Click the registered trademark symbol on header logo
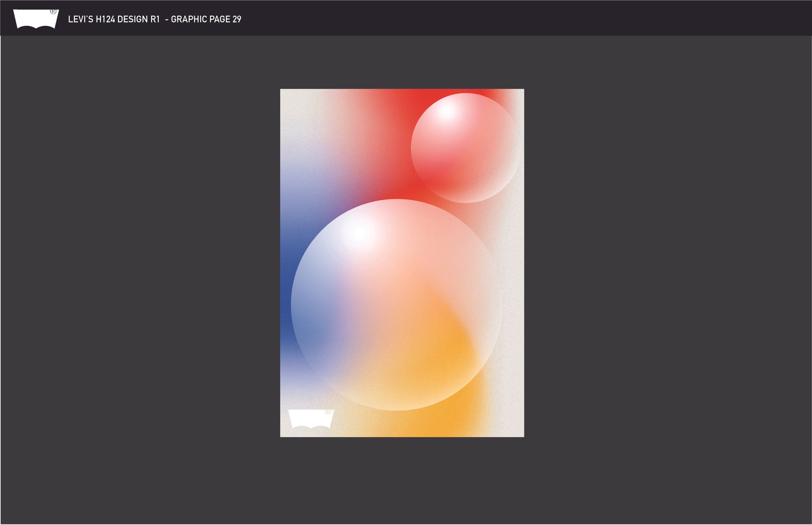This screenshot has width=812, height=525. (x=53, y=11)
